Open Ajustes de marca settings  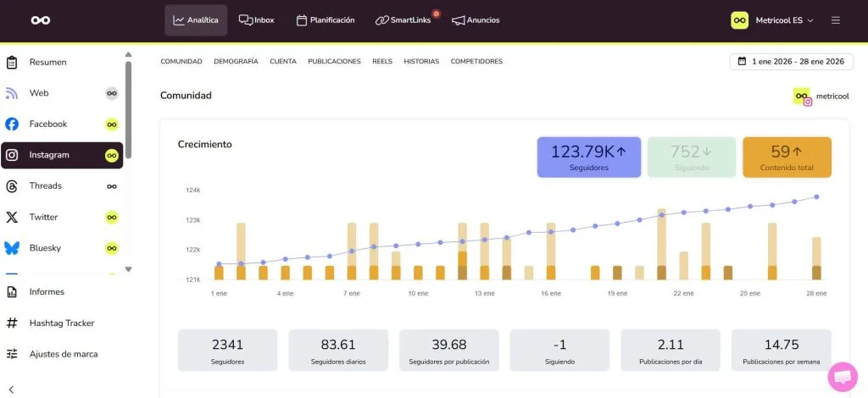[63, 354]
